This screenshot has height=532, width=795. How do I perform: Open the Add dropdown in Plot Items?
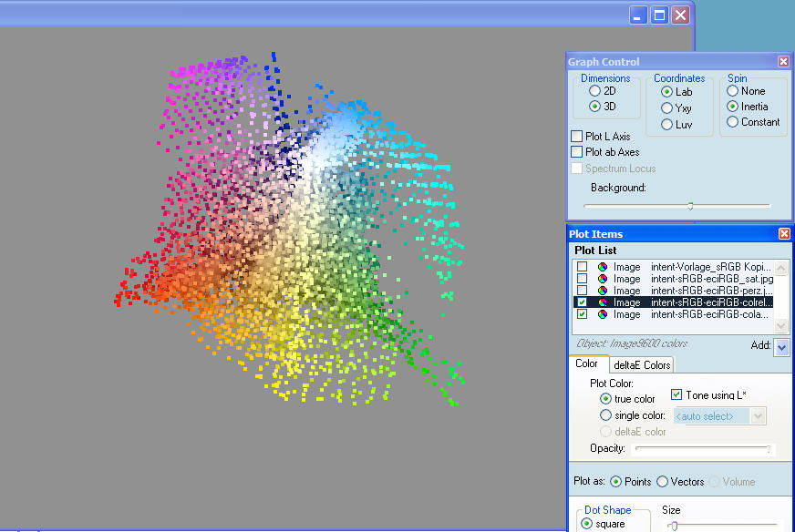[x=781, y=347]
